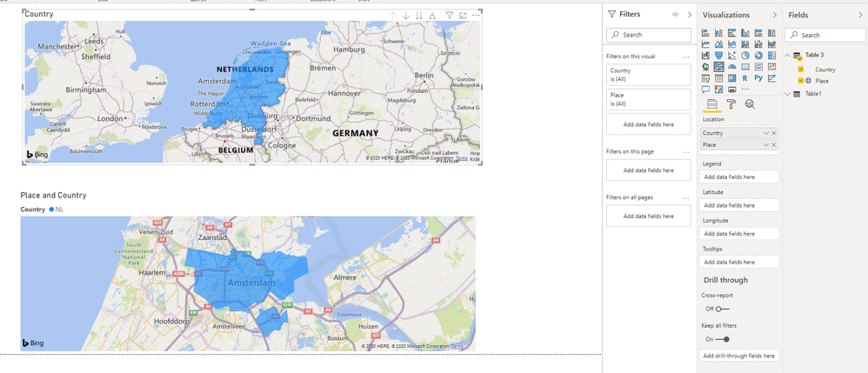Remove Country from Location well

click(x=774, y=133)
